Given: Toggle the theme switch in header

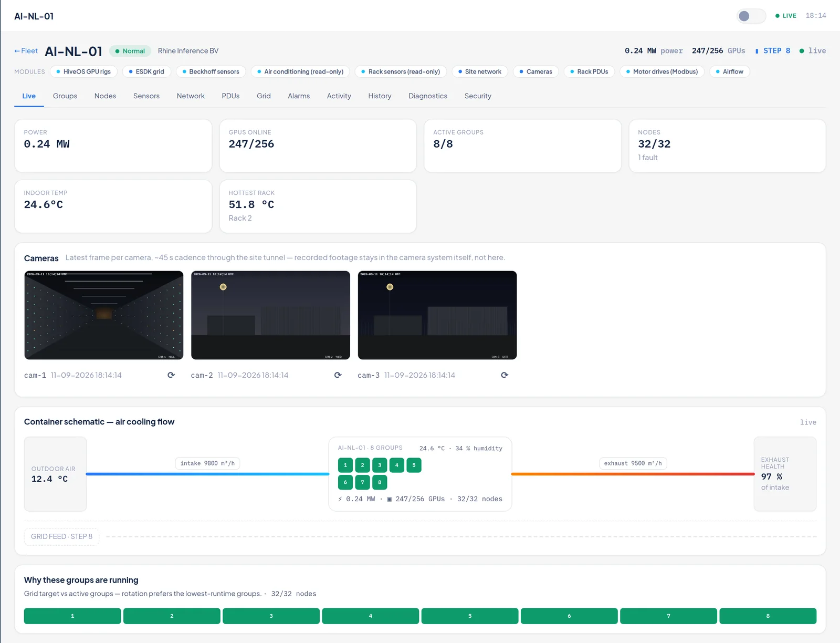Looking at the screenshot, I should (x=751, y=16).
